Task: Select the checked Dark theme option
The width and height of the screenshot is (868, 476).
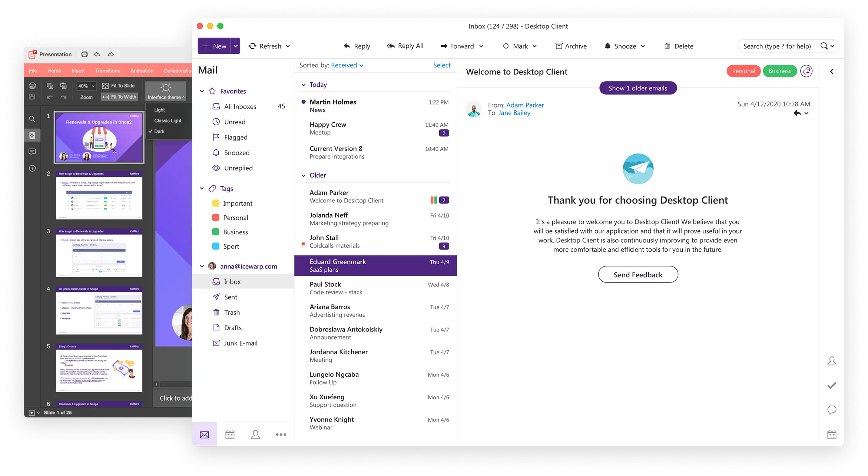Action: coord(159,131)
